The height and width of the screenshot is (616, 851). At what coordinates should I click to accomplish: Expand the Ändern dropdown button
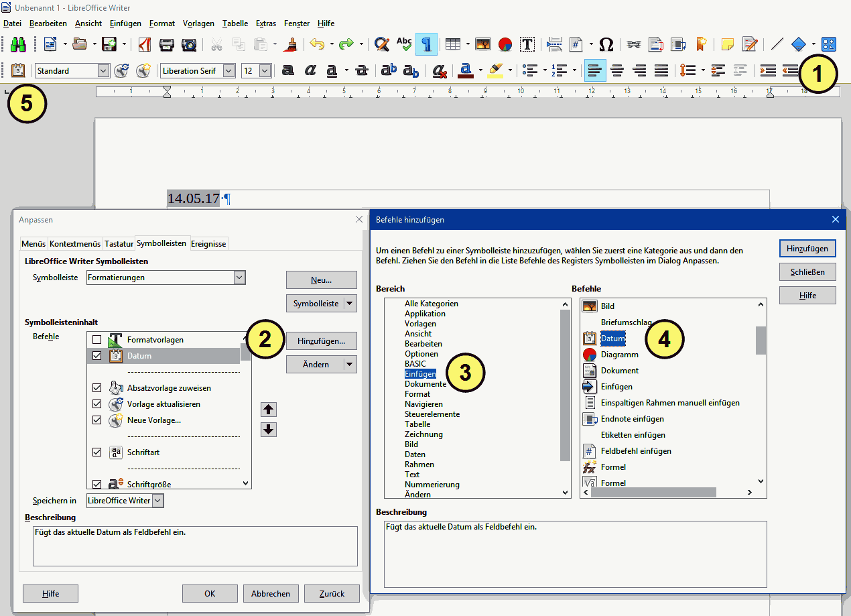coord(350,365)
